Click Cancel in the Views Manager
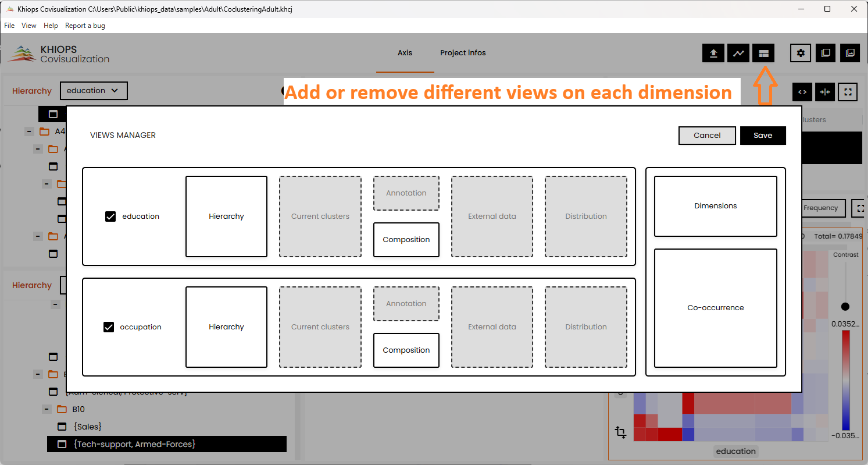Image resolution: width=868 pixels, height=465 pixels. tap(707, 136)
